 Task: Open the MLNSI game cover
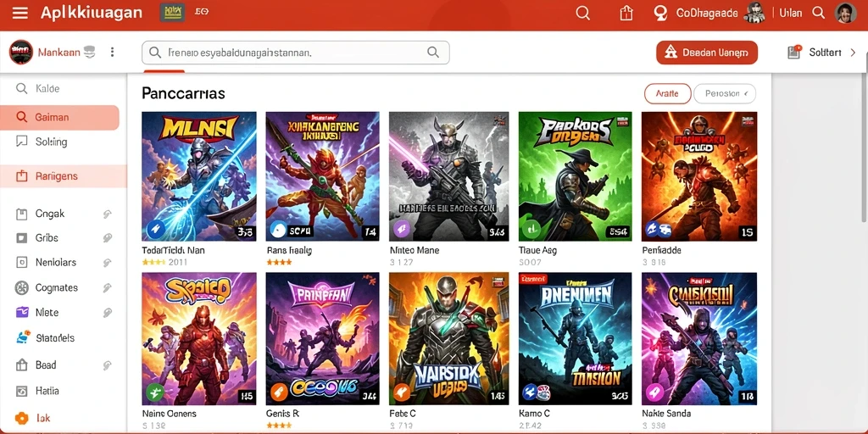(199, 176)
